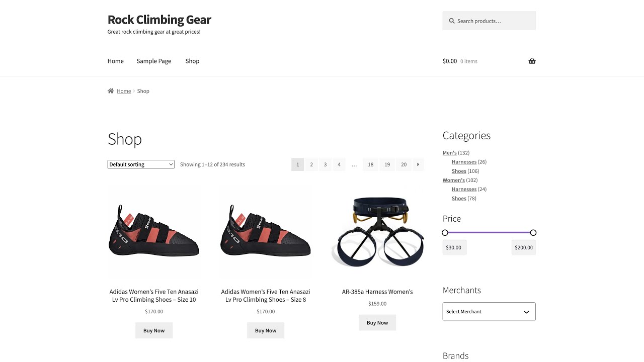Click Buy Now for AR-385a Harness
Screen dimensions: 644x362
377,323
